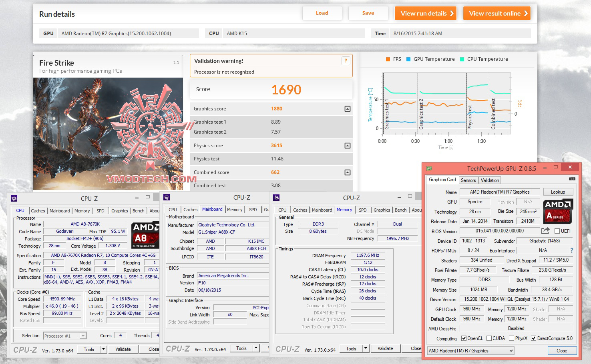Click the AMD A8 logo in CPU-Z

pyautogui.click(x=145, y=235)
